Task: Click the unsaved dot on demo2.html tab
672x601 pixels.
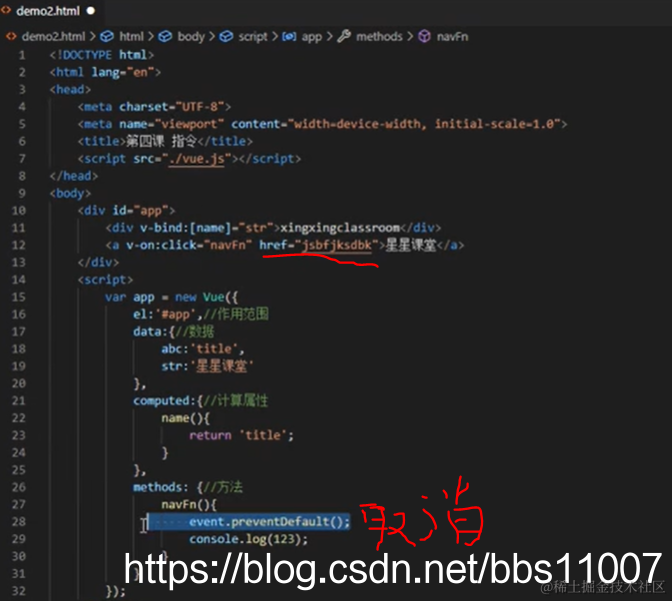Action: coord(91,11)
